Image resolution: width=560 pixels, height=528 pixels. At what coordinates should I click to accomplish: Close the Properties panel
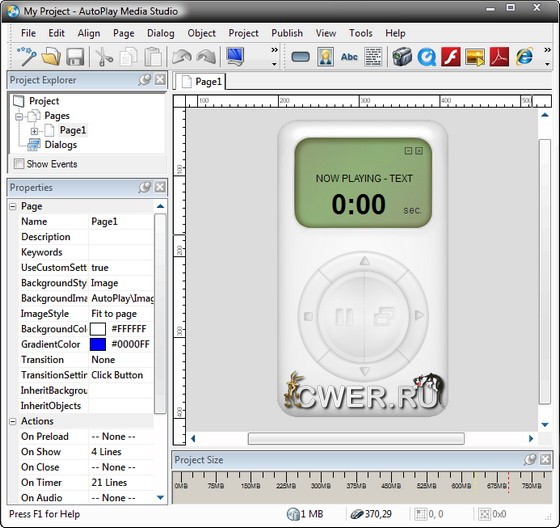click(x=160, y=187)
